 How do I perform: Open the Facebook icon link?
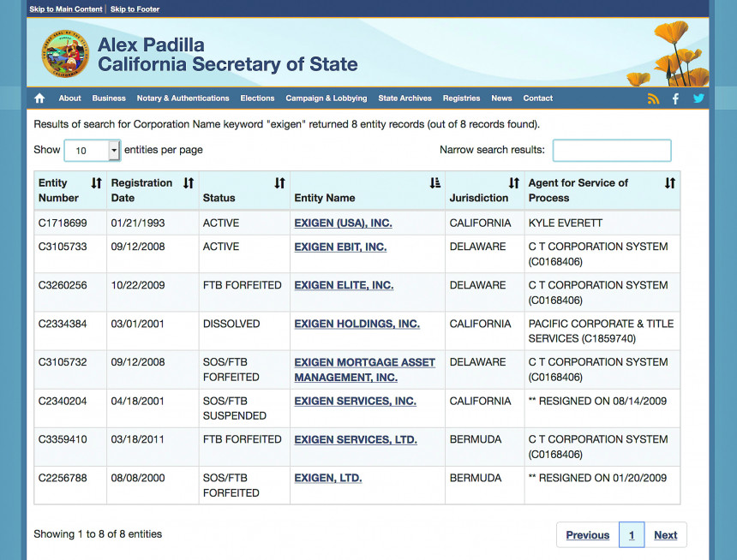[675, 98]
